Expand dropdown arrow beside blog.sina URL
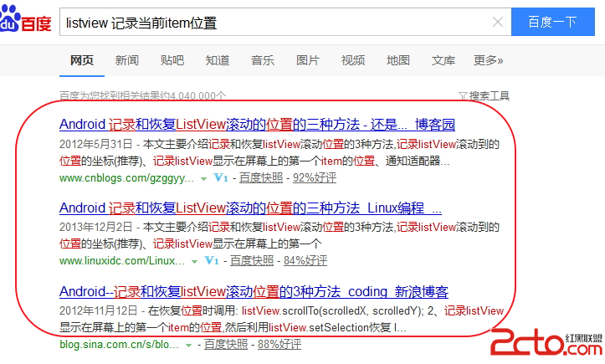 pyautogui.click(x=188, y=345)
